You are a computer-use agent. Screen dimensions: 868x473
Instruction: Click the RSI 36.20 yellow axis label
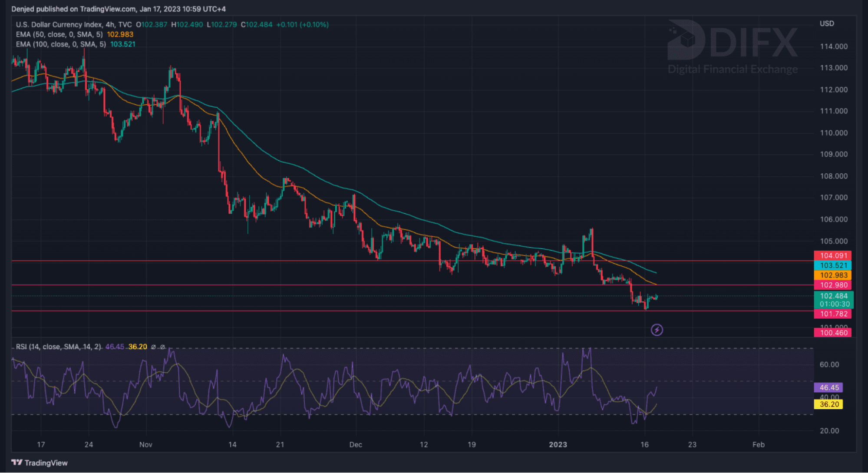click(828, 404)
